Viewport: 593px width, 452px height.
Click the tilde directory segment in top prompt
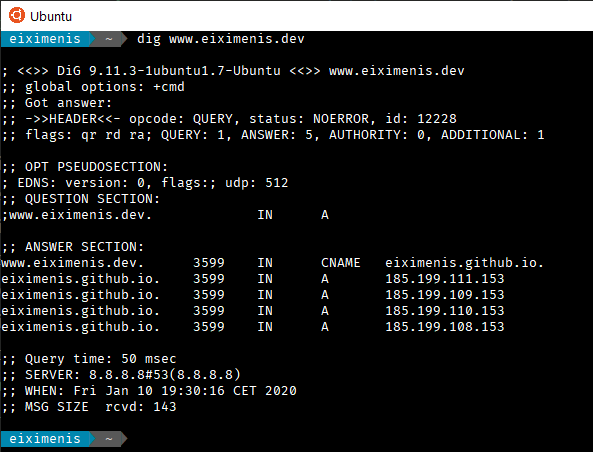pos(109,39)
